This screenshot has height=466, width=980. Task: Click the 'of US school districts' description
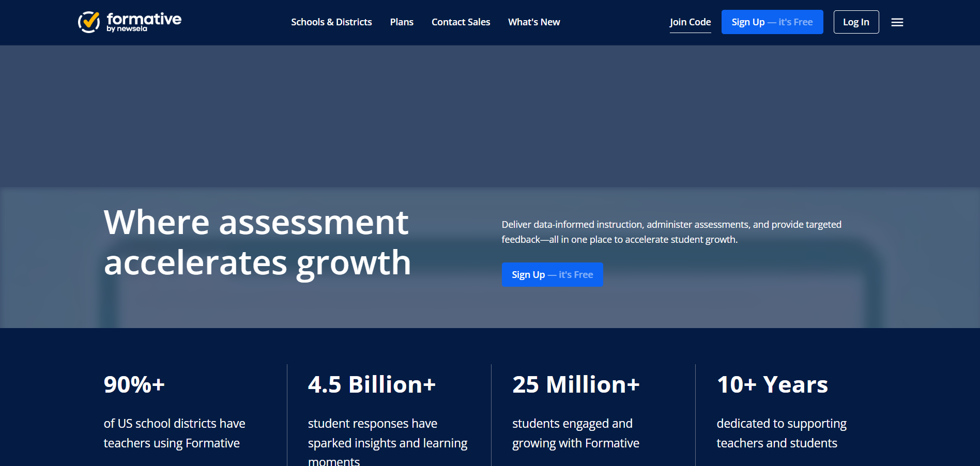174,433
